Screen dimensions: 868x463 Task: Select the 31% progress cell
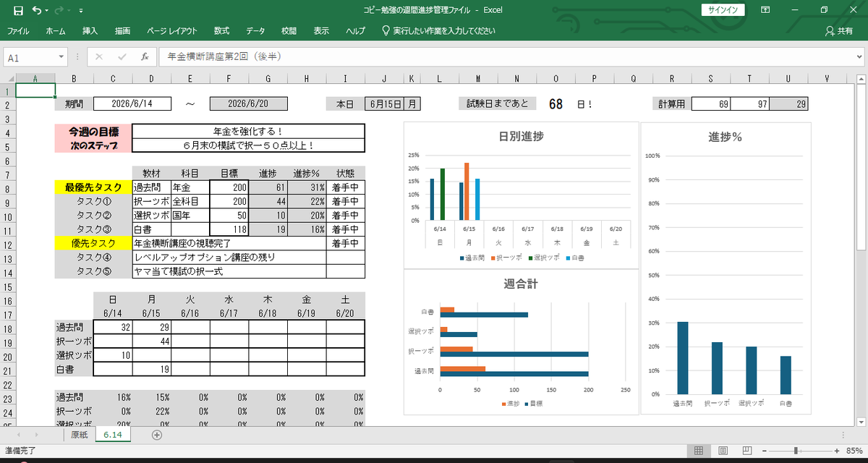point(306,187)
